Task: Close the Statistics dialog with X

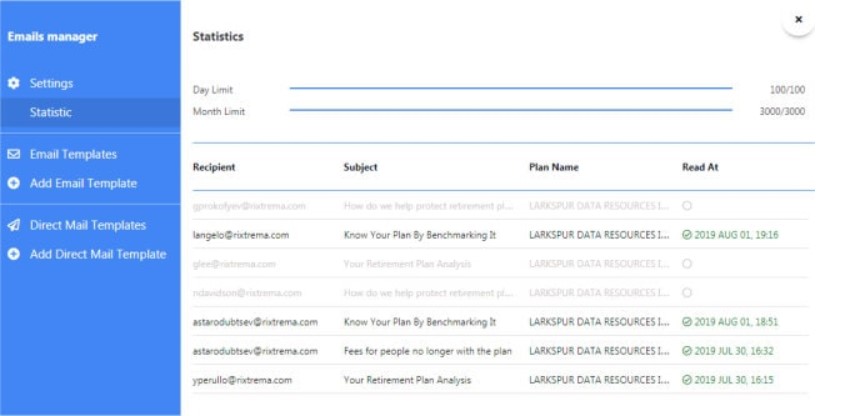Action: coord(798,20)
